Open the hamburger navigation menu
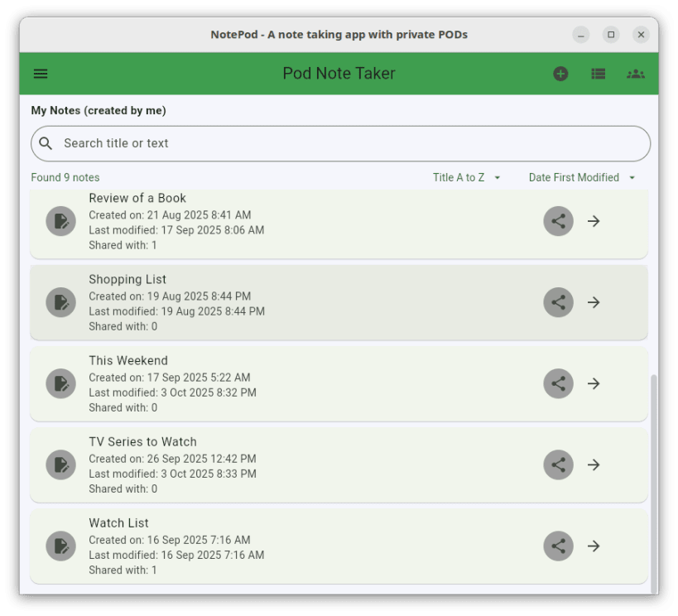This screenshot has width=678, height=616. coord(41,74)
